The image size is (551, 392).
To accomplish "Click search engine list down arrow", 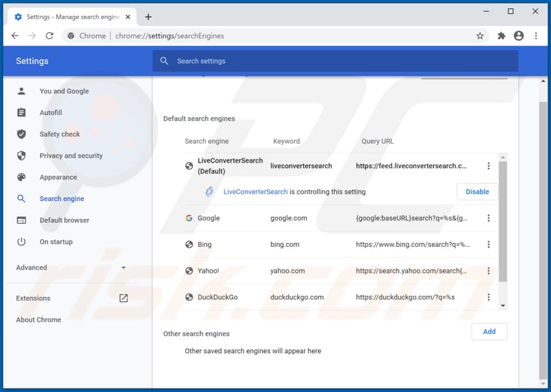I will [x=503, y=306].
